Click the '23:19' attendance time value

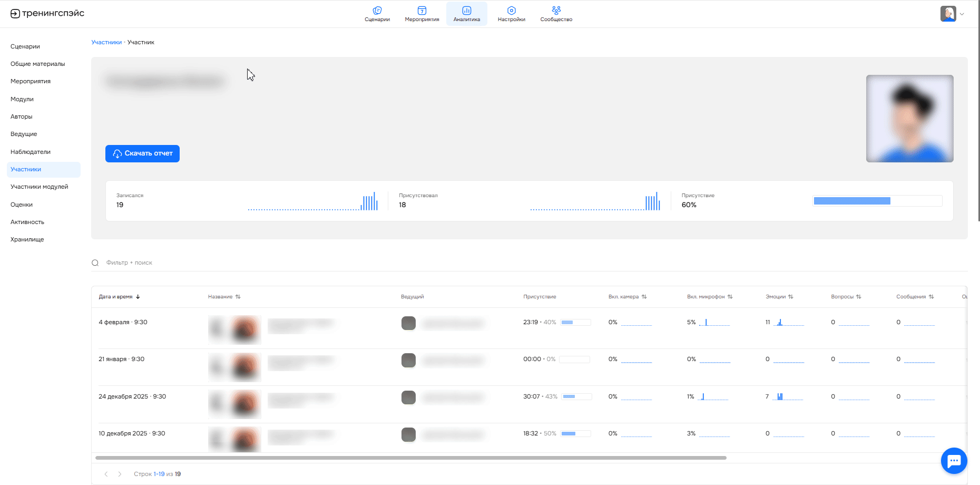pos(531,322)
